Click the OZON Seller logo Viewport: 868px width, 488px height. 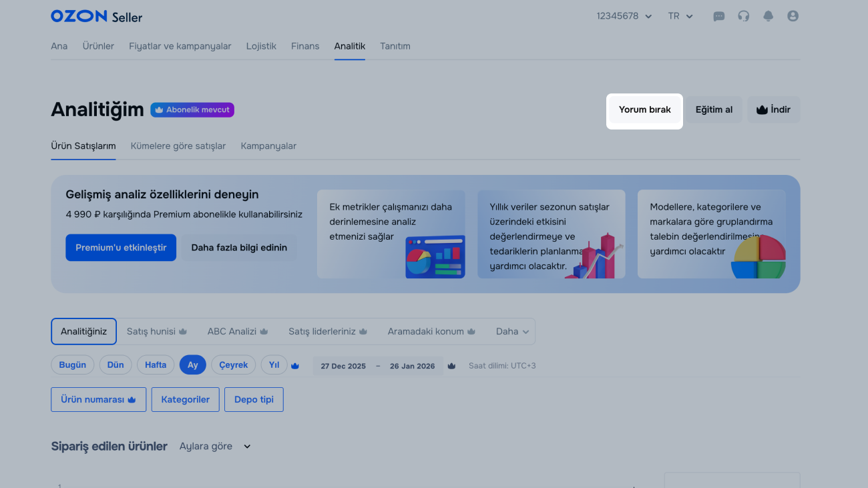click(x=96, y=17)
